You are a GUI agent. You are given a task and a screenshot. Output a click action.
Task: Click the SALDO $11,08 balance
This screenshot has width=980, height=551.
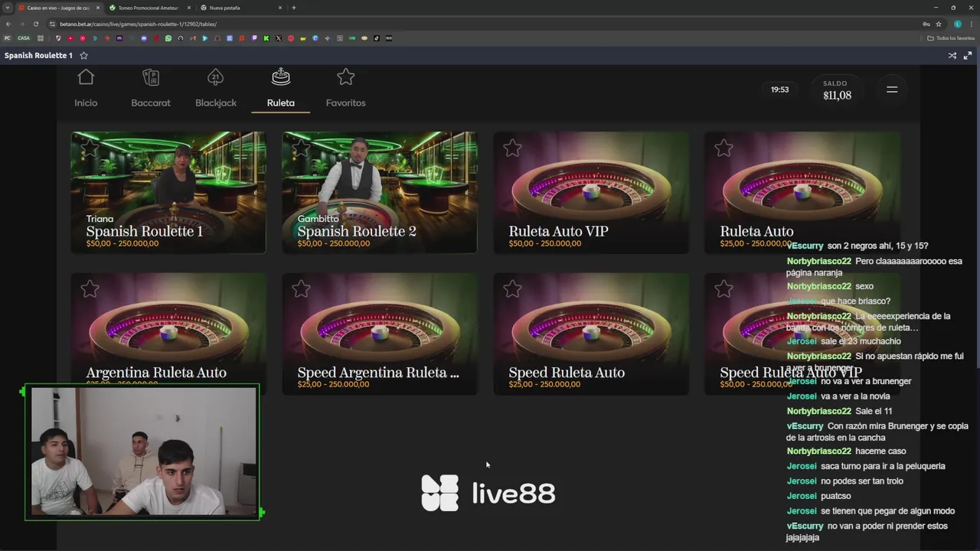pos(837,90)
